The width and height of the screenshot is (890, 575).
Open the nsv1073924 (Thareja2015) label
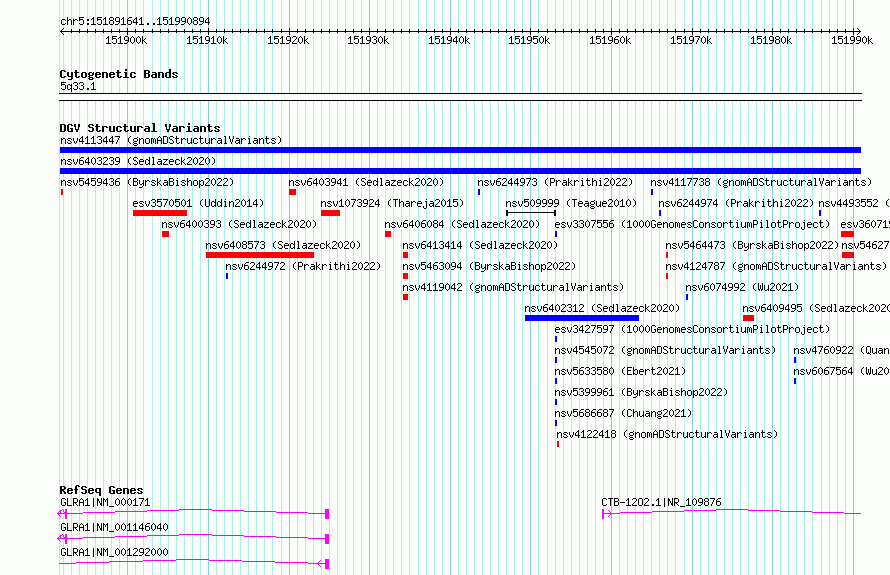(x=392, y=203)
